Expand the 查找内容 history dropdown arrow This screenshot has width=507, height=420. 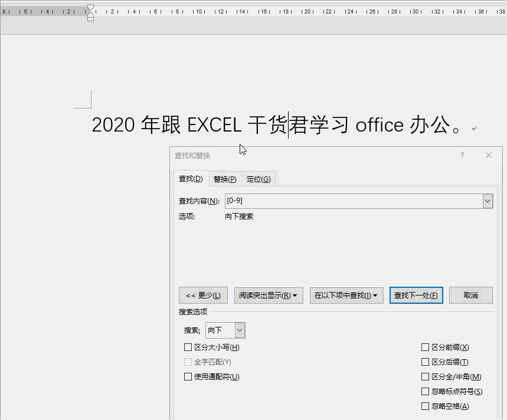click(488, 201)
